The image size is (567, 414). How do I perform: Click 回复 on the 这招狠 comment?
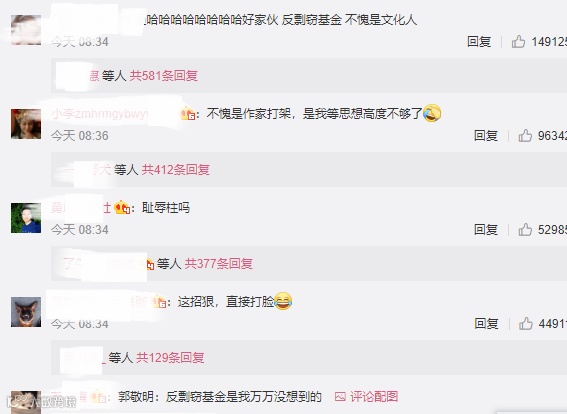click(486, 323)
